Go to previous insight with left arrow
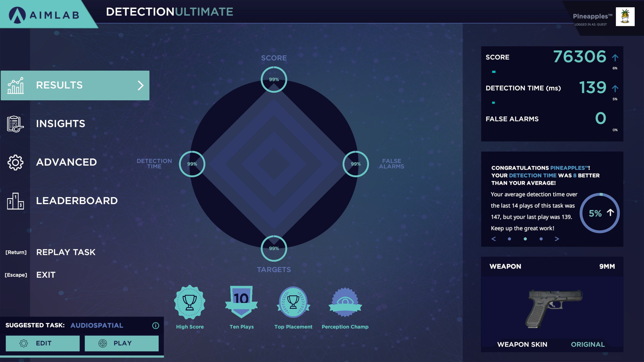Viewport: 644px width, 362px height. click(494, 239)
